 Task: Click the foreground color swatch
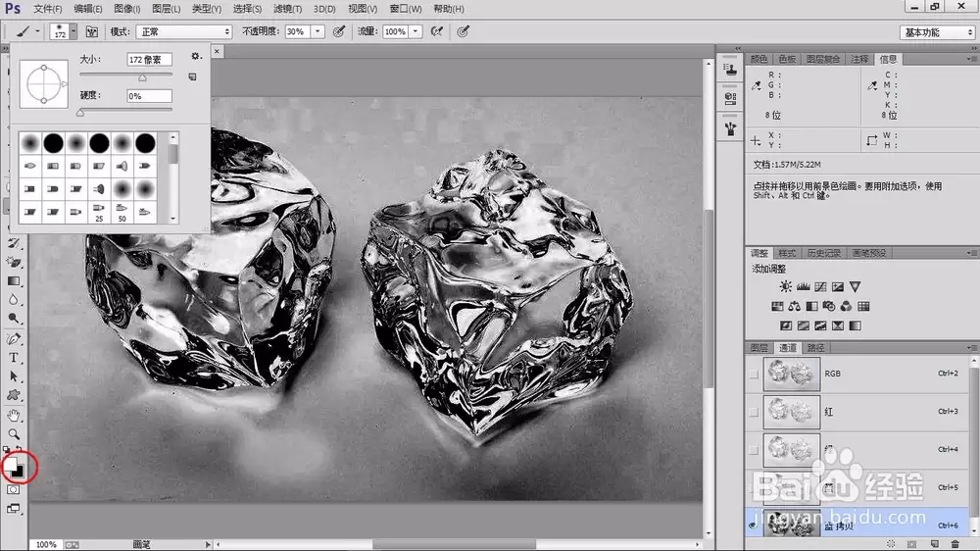pos(11,464)
